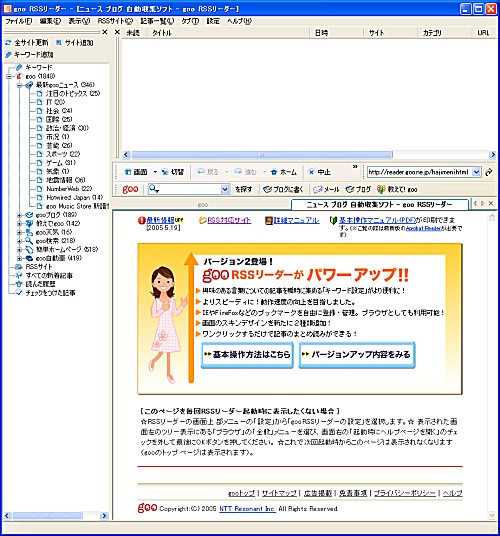Screen dimensions: 500x536
Task: Open the URL address dropdown
Action: click(x=476, y=172)
